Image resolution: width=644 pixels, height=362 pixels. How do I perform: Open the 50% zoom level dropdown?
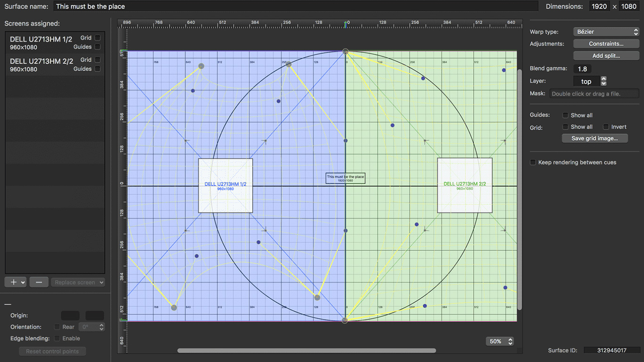(x=500, y=341)
